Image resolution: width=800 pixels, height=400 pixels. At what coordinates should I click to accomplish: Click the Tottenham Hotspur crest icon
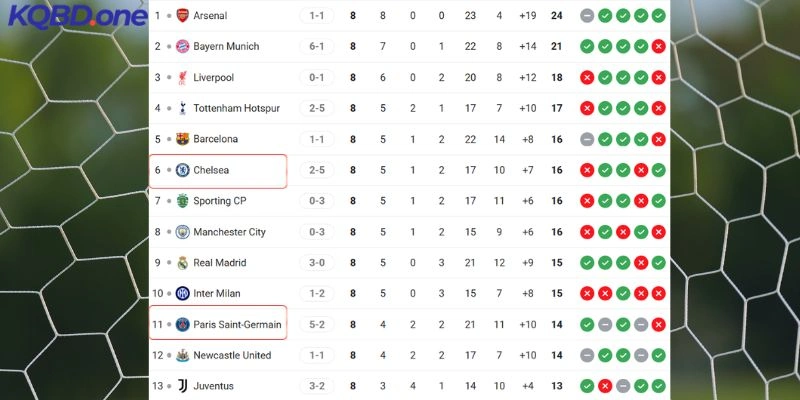pos(182,108)
